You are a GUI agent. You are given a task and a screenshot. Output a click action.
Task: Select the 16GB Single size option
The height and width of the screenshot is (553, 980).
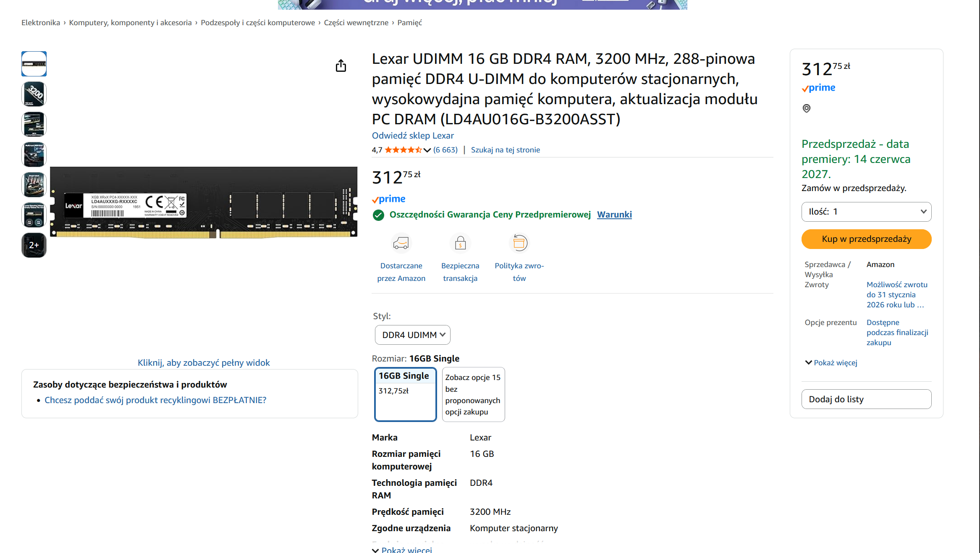405,394
